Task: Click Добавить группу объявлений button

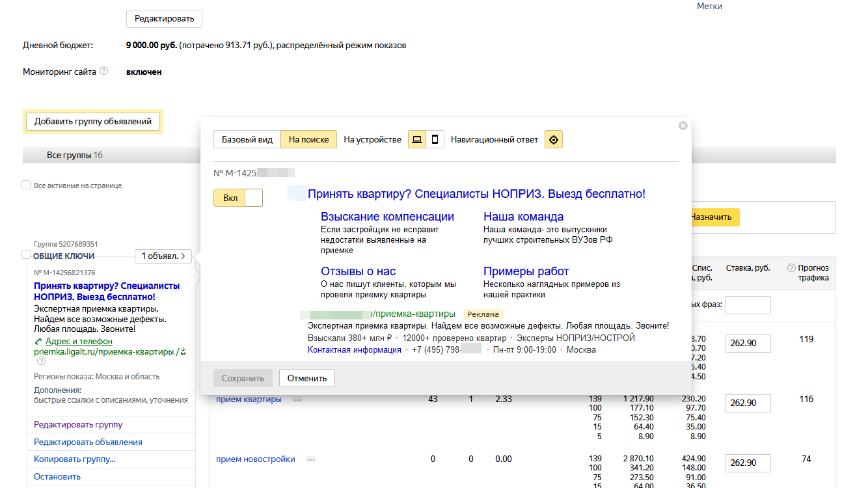Action: pyautogui.click(x=93, y=121)
